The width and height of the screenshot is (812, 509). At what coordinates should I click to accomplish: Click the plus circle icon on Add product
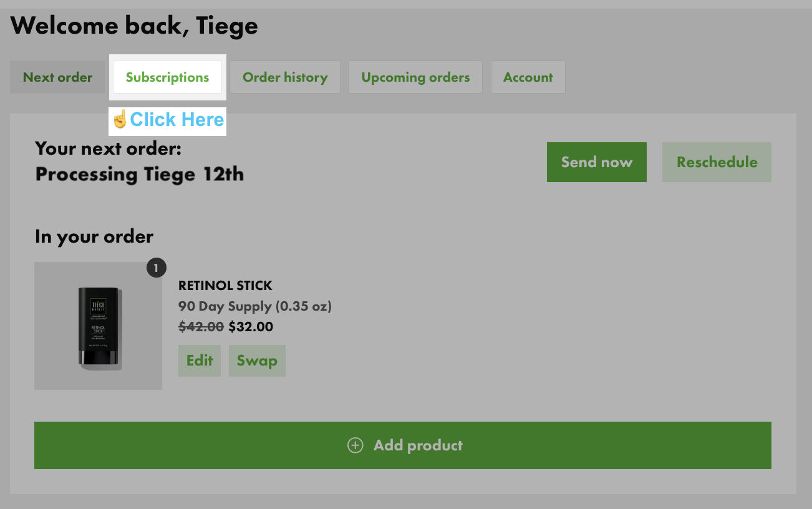pyautogui.click(x=355, y=445)
